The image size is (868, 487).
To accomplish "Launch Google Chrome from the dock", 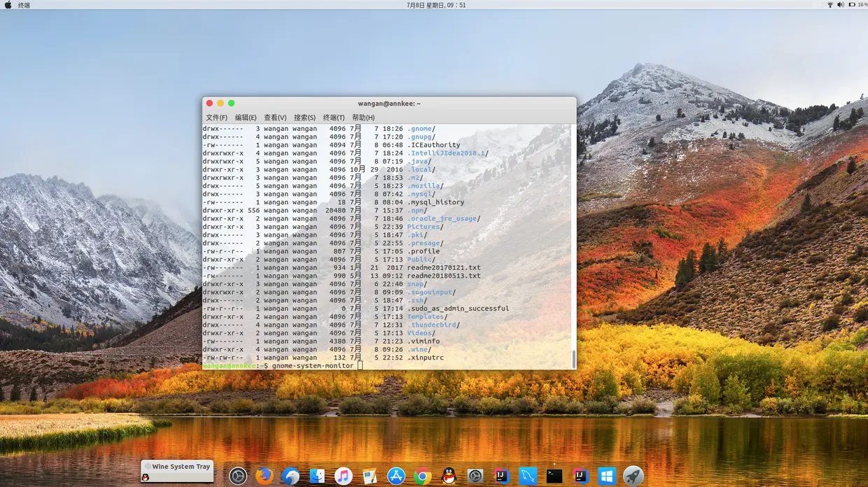I will pyautogui.click(x=422, y=475).
